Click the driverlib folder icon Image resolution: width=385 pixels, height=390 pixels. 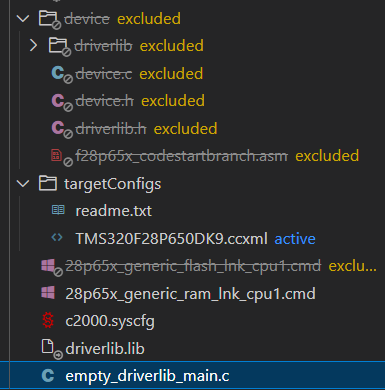(x=59, y=47)
